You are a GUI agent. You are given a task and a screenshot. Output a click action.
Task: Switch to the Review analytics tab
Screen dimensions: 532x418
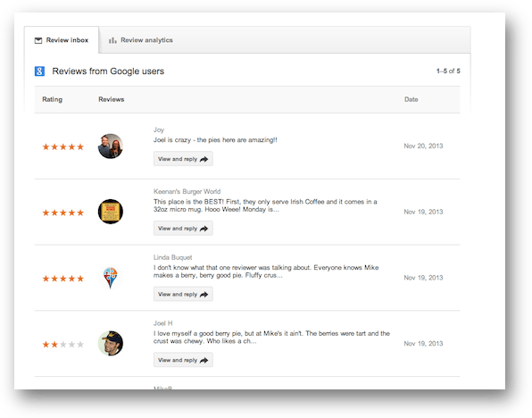140,40
